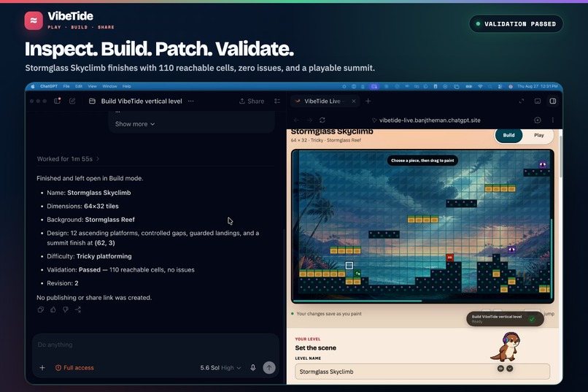Click the microphone dictation icon

[253, 368]
